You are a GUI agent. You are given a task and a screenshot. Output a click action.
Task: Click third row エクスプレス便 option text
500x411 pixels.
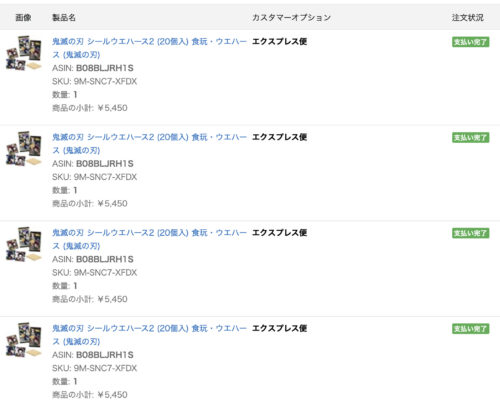pos(279,233)
